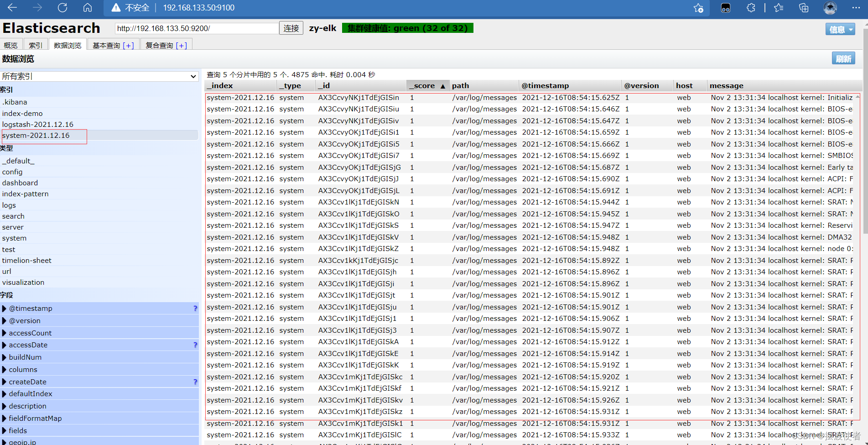Click address bar URL 192.168.133.50:9100

(x=199, y=8)
